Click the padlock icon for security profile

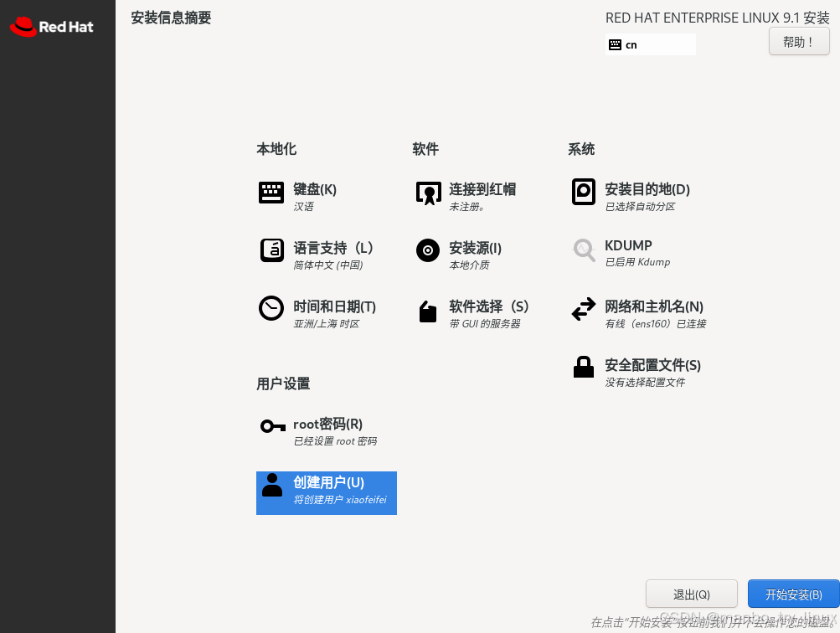pyautogui.click(x=584, y=367)
